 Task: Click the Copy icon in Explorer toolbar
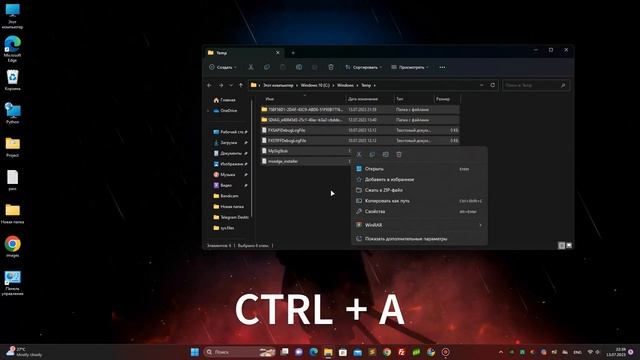coord(267,67)
